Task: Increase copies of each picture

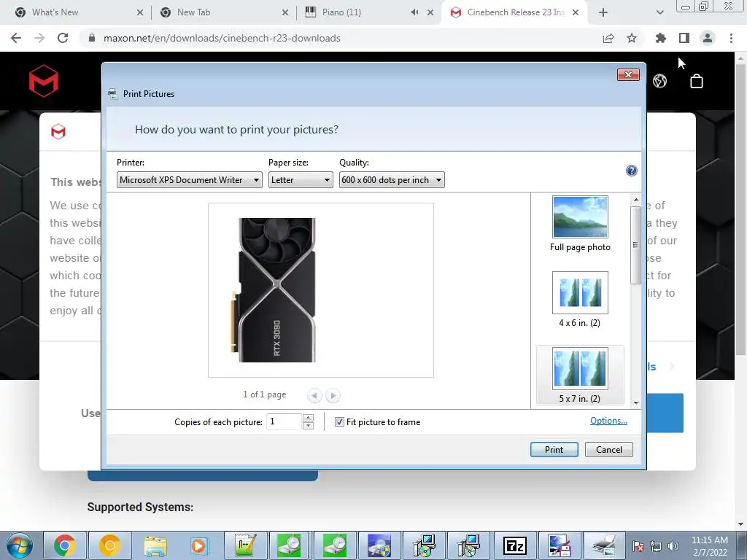Action: [309, 418]
